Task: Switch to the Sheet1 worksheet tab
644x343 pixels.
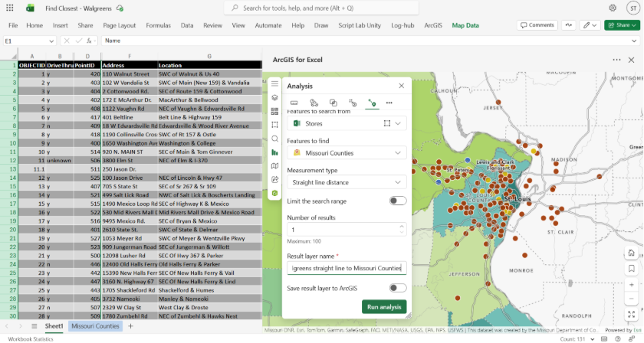Action: coord(54,326)
